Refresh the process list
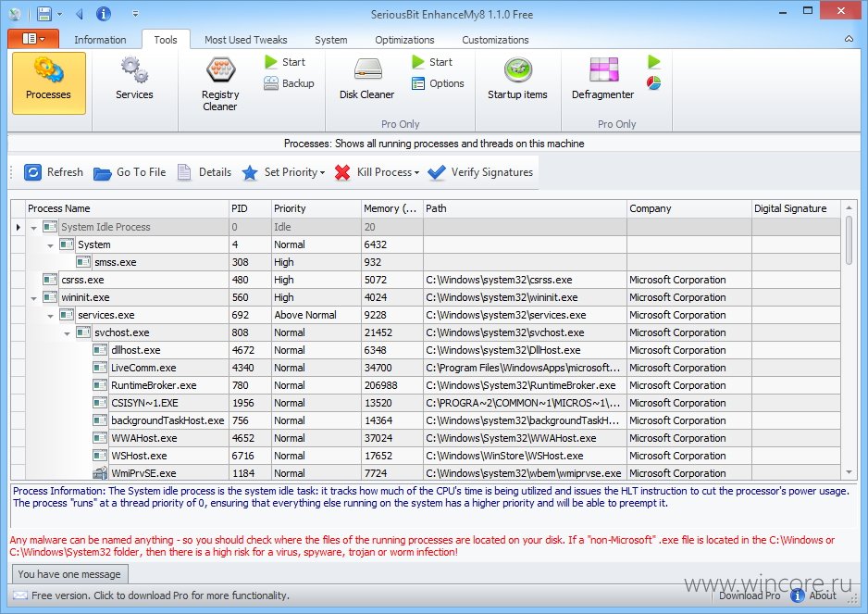The height and width of the screenshot is (614, 868). coord(54,172)
